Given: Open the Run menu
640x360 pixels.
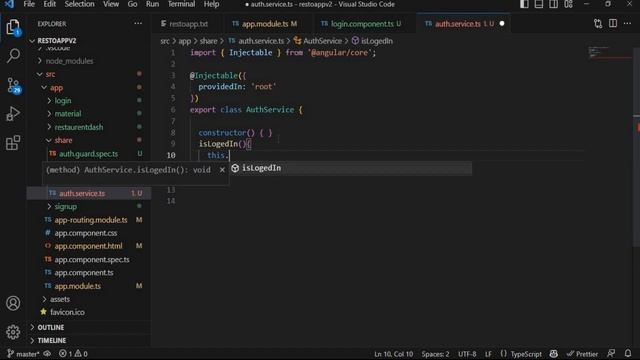Looking at the screenshot, I should tap(152, 4).
